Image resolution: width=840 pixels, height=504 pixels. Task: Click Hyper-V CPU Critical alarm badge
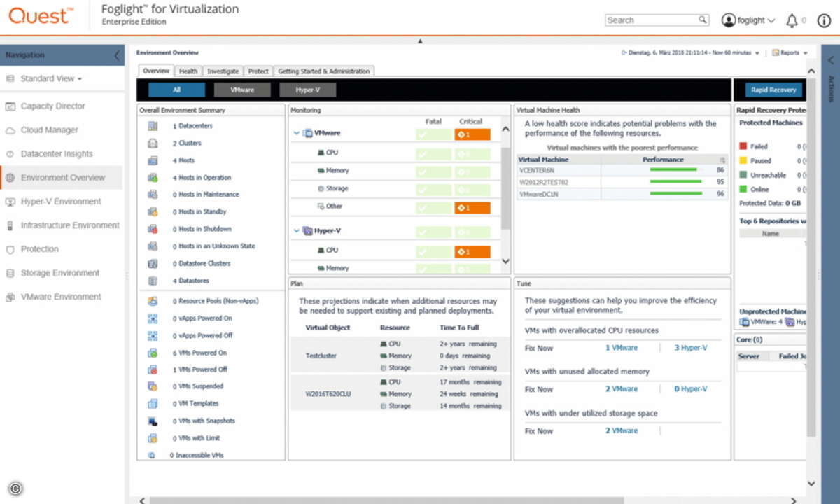point(472,252)
